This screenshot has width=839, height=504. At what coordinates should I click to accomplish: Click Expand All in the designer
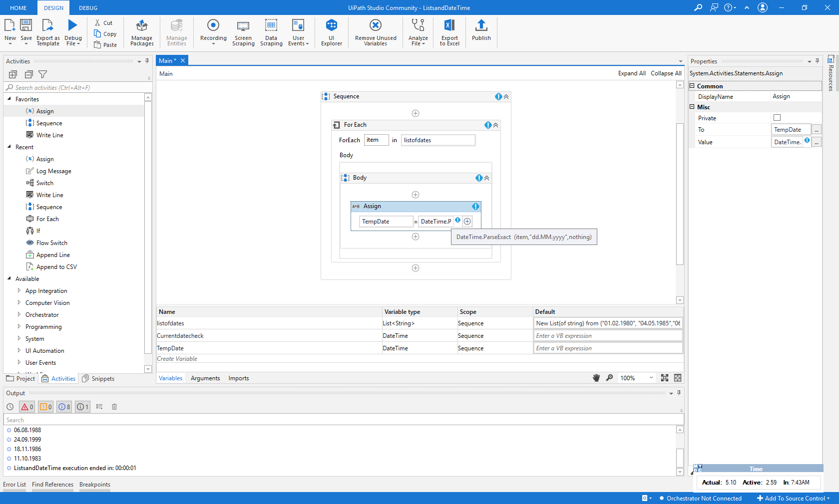(x=632, y=73)
